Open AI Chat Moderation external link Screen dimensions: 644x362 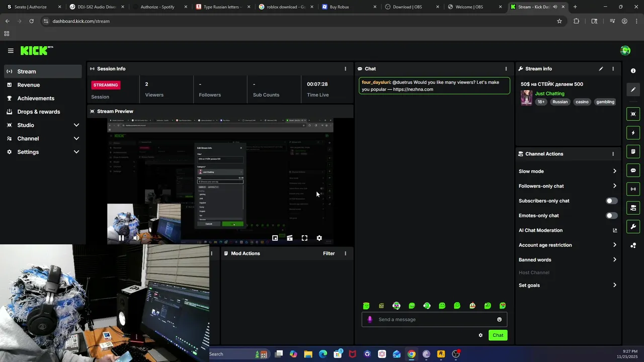tap(615, 230)
